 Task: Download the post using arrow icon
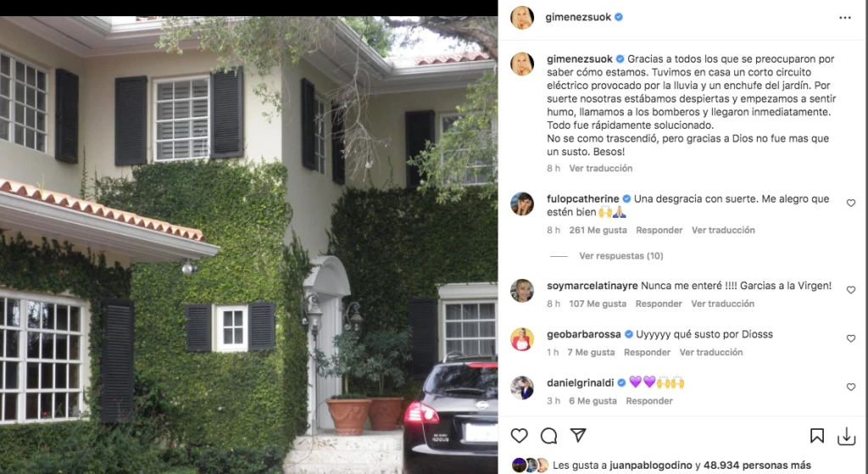847,437
